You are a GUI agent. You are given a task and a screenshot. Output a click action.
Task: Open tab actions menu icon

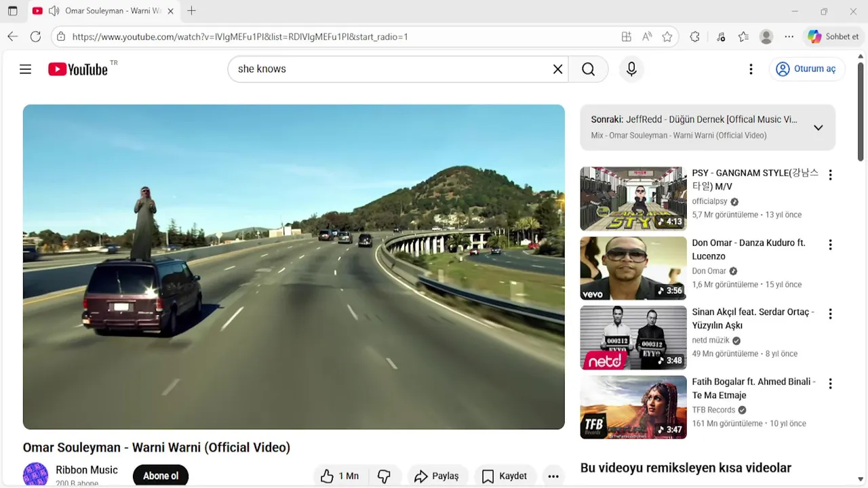(12, 11)
